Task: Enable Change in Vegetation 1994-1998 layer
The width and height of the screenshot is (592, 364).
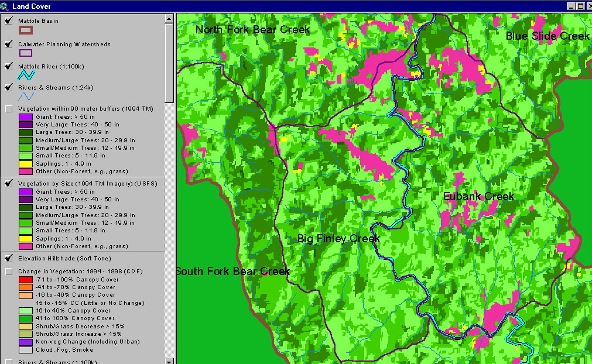Action: 9,272
